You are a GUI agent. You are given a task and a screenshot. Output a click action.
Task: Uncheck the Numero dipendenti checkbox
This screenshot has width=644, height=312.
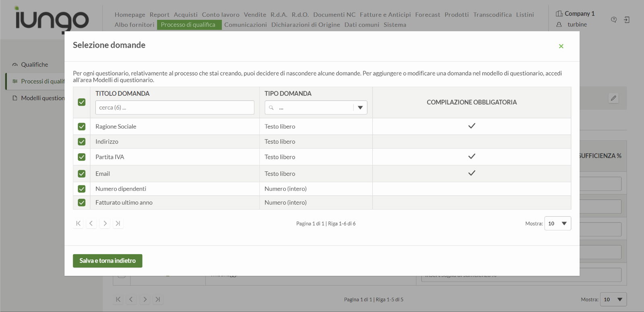[x=82, y=189]
